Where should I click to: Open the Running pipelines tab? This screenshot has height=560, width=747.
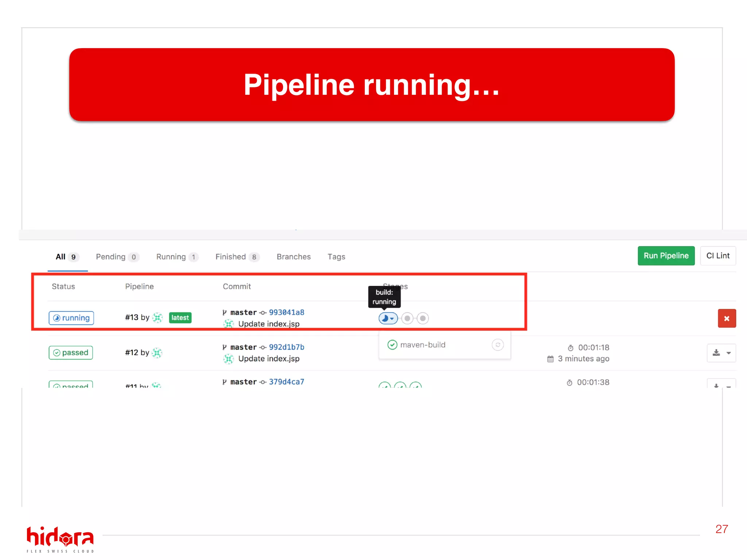tap(177, 257)
